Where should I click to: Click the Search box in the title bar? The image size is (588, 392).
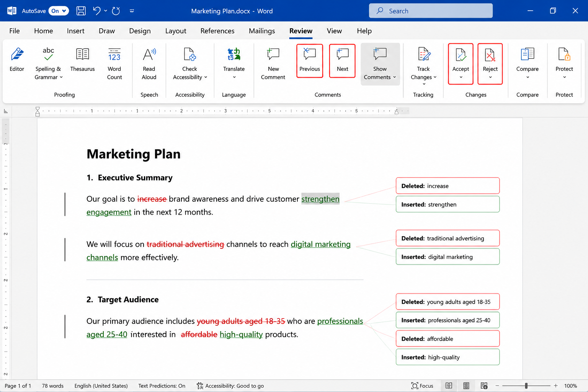[x=431, y=11]
